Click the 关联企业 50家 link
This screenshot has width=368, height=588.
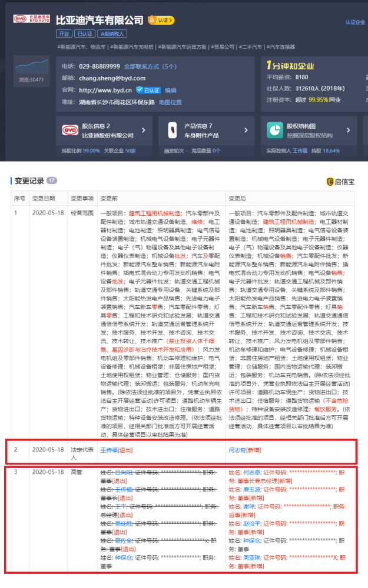(120, 151)
